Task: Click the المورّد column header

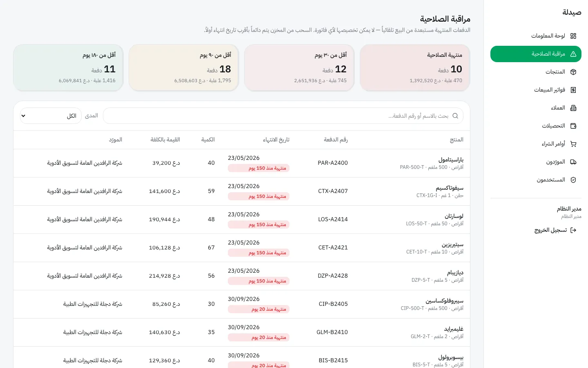Action: (x=116, y=140)
